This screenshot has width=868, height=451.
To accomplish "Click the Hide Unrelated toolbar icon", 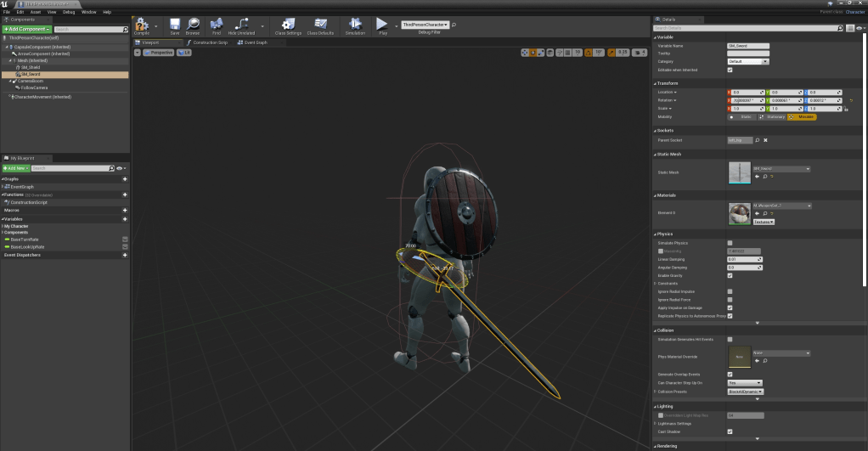I will coord(243,25).
